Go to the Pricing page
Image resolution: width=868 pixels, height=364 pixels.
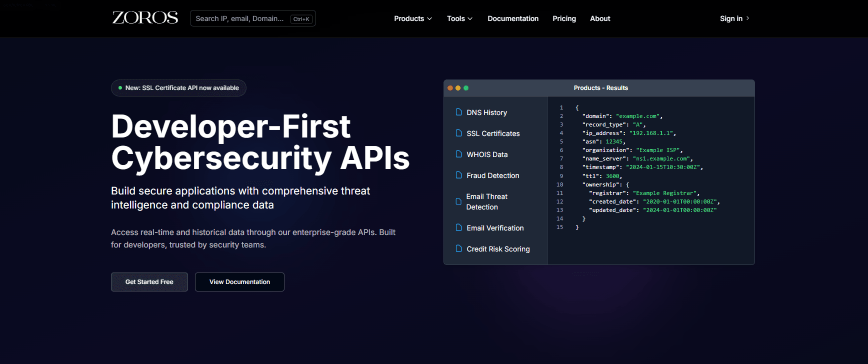point(564,18)
